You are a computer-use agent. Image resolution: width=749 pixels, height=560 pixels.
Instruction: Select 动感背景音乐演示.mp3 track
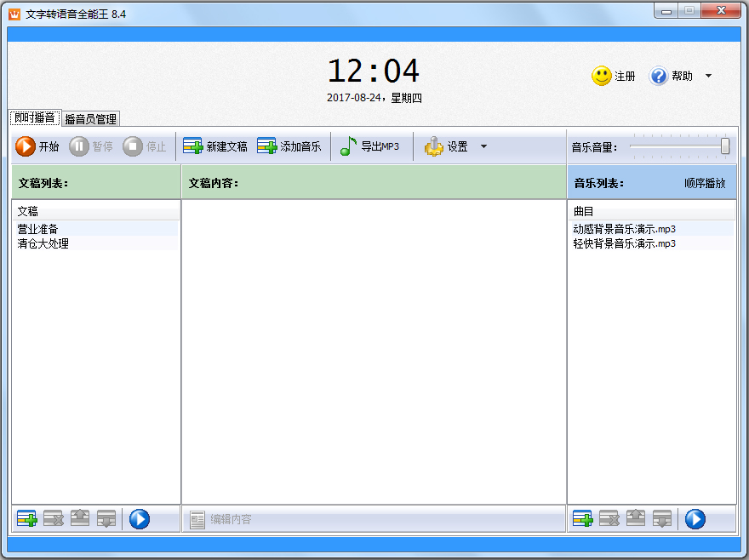652,229
